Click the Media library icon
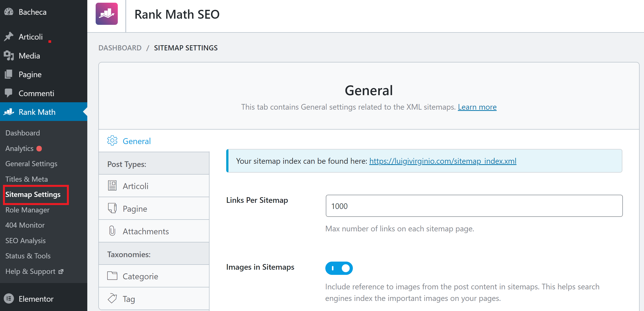This screenshot has width=644, height=311. pos(9,56)
